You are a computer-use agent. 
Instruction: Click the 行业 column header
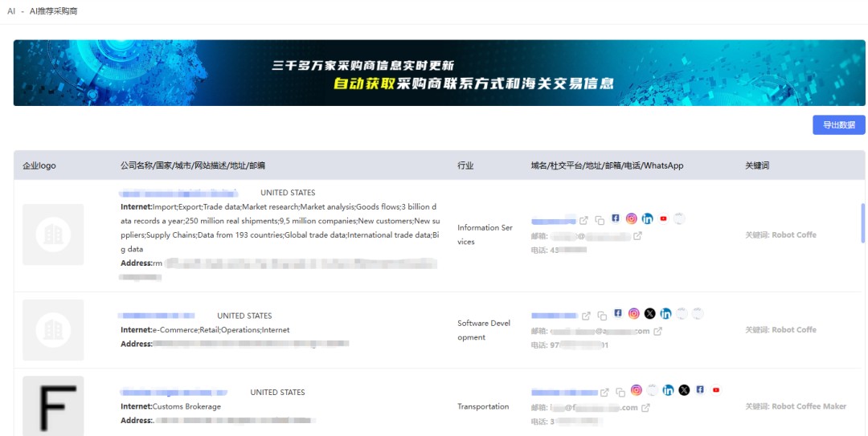pos(465,165)
